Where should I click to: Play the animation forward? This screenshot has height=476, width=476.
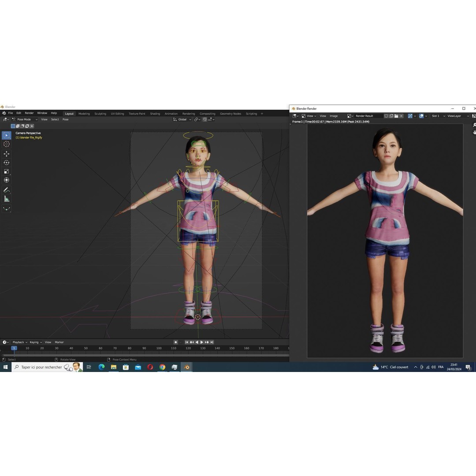point(201,342)
